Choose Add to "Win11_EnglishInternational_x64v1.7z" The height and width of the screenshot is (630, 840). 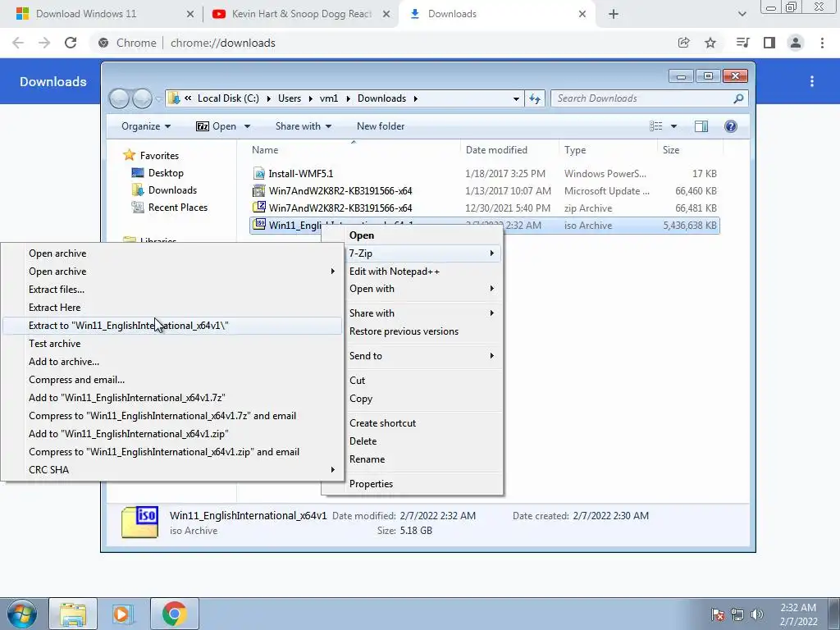pos(172,398)
